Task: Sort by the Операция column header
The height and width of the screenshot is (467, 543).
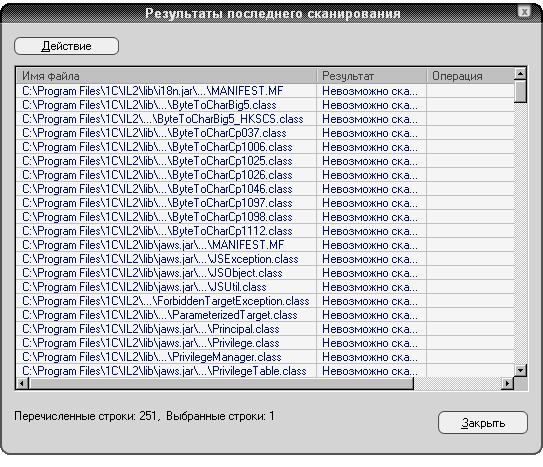Action: pyautogui.click(x=471, y=76)
